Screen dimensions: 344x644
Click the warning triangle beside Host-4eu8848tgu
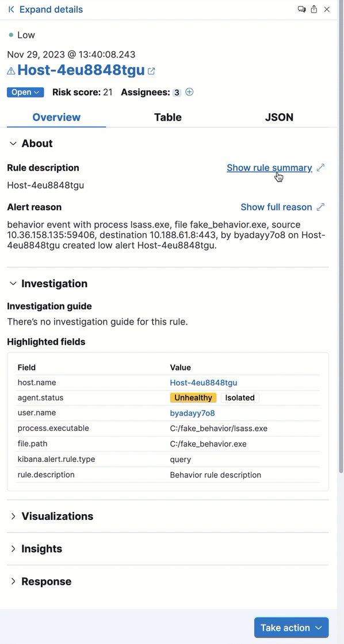(10, 70)
